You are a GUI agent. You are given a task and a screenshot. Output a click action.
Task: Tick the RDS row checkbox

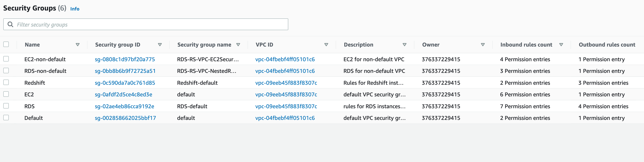tap(6, 106)
